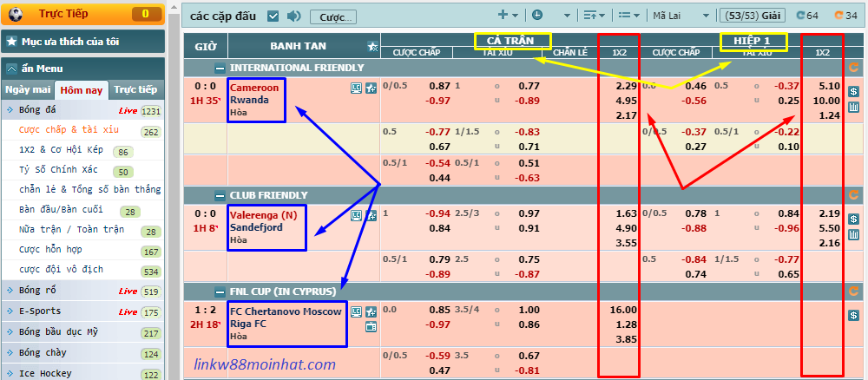Open the live centre icon for Cameroon match
868x380 pixels.
click(357, 88)
